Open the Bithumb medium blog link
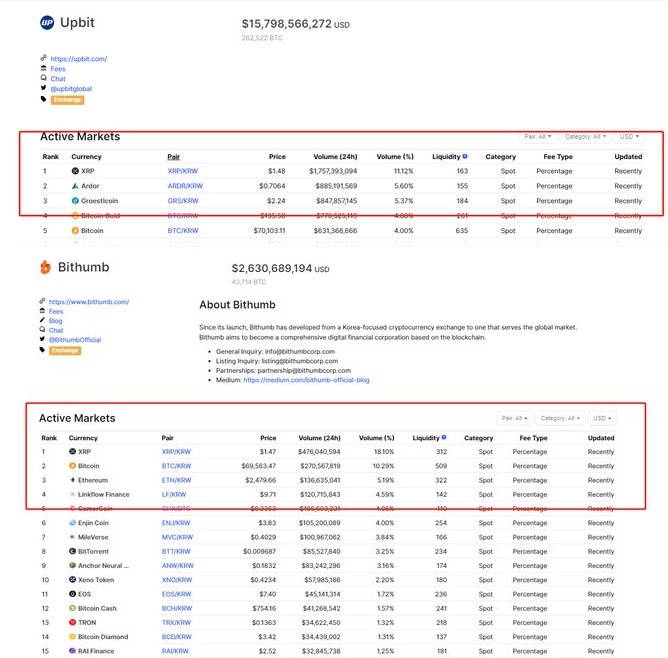 306,380
